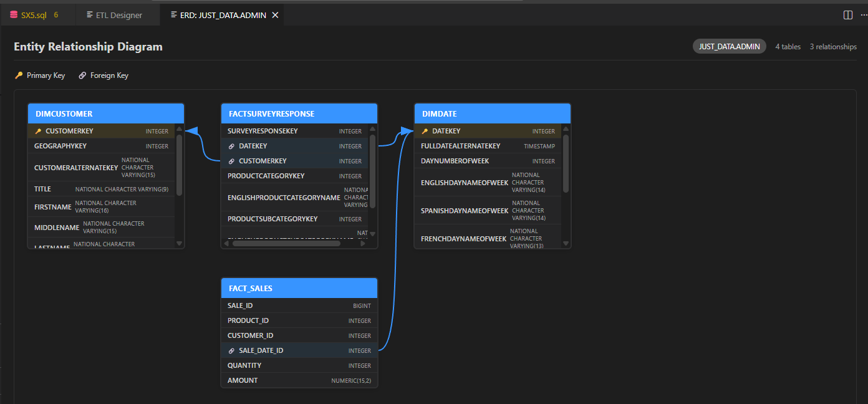
Task: Select the MIDDLENAME column row
Action: coord(102,228)
